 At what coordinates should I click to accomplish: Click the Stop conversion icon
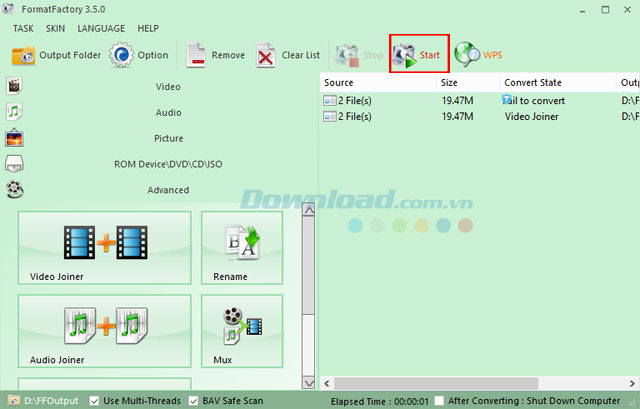coord(347,56)
